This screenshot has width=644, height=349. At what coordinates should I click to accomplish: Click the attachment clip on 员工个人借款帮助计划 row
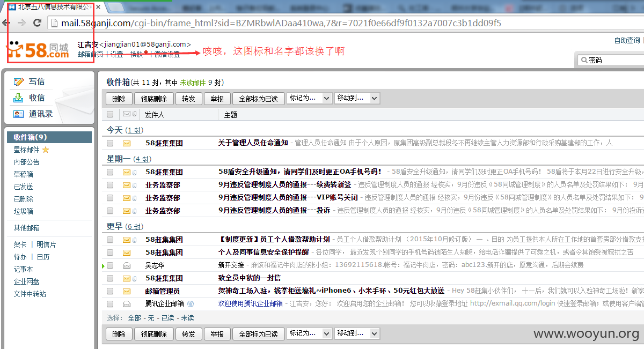click(x=134, y=240)
